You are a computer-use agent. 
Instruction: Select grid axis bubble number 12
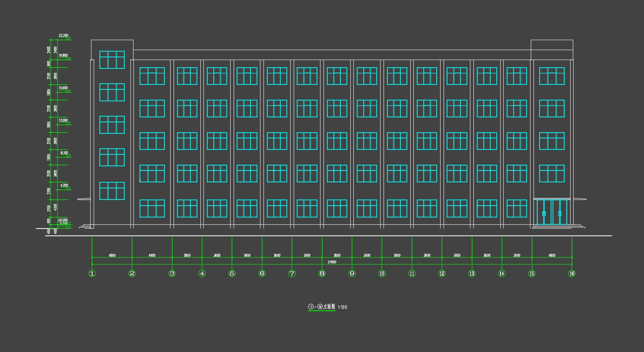pos(442,273)
